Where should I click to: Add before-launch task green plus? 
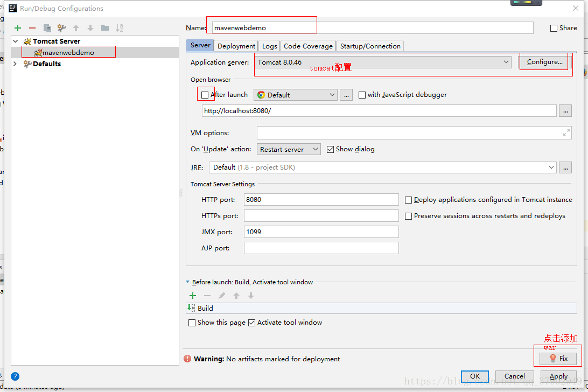pos(193,296)
